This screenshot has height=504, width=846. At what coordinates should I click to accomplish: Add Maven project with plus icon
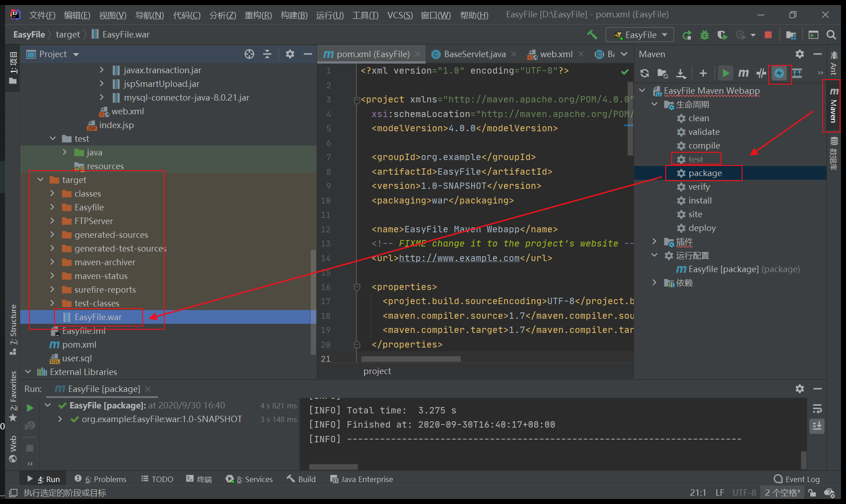[703, 73]
